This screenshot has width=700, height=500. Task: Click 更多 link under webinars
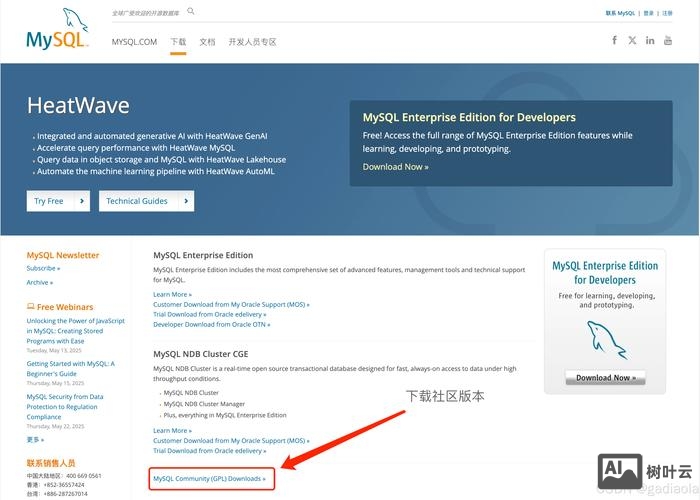[x=35, y=440]
